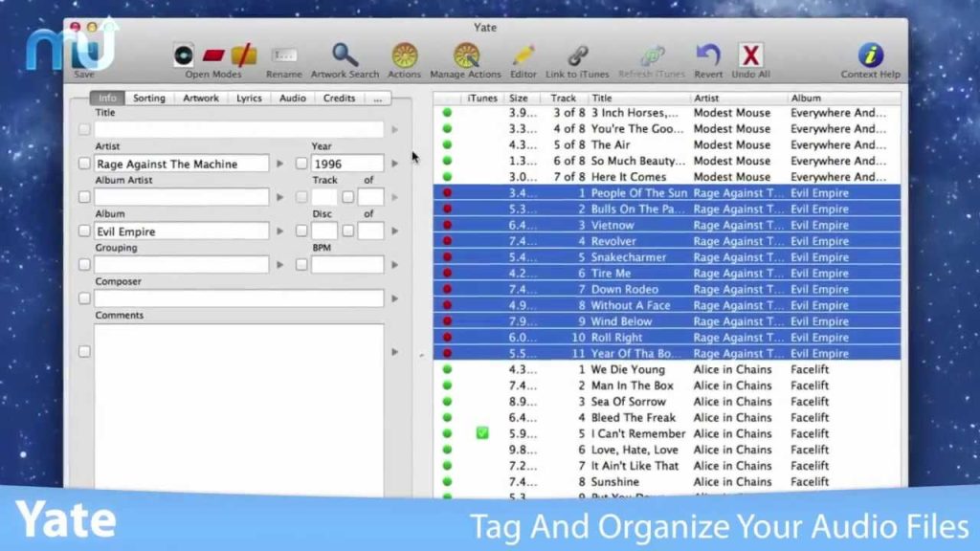The image size is (980, 551).
Task: Toggle the BPM field checkbox
Action: (301, 264)
